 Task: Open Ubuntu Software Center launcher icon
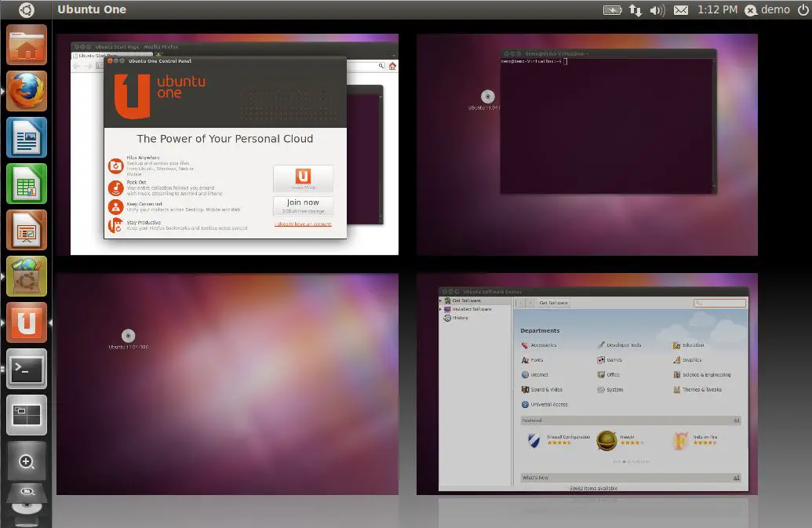coord(27,276)
